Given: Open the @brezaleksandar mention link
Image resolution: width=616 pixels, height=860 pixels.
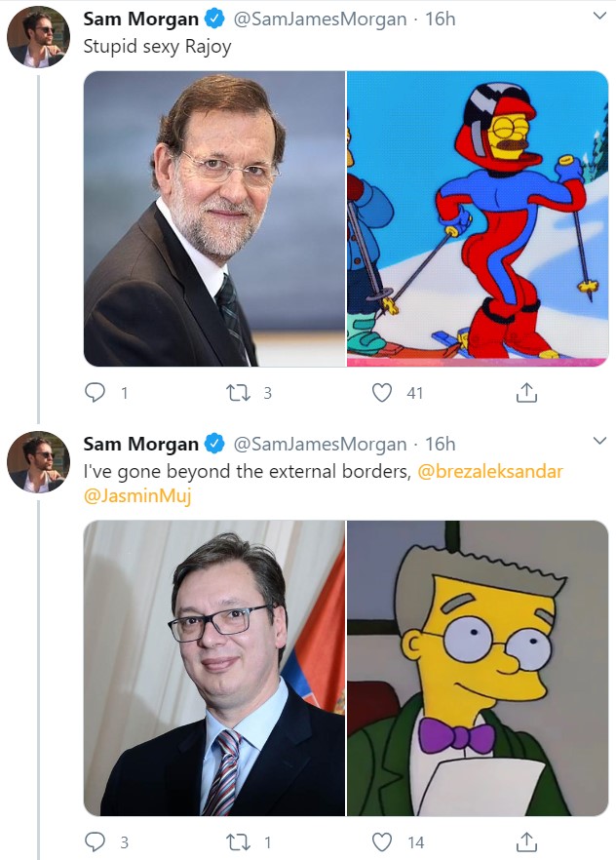Looking at the screenshot, I should pos(490,472).
